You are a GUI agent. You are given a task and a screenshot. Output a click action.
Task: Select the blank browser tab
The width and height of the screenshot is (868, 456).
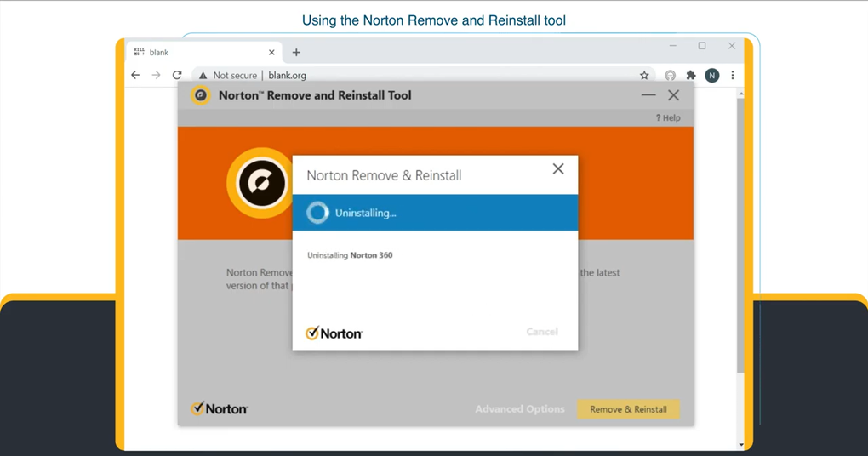pyautogui.click(x=203, y=52)
